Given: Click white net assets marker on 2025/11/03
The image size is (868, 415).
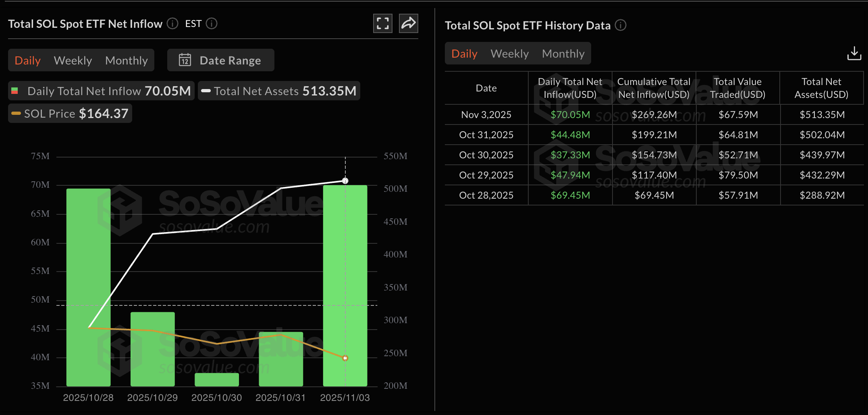Looking at the screenshot, I should coord(345,181).
